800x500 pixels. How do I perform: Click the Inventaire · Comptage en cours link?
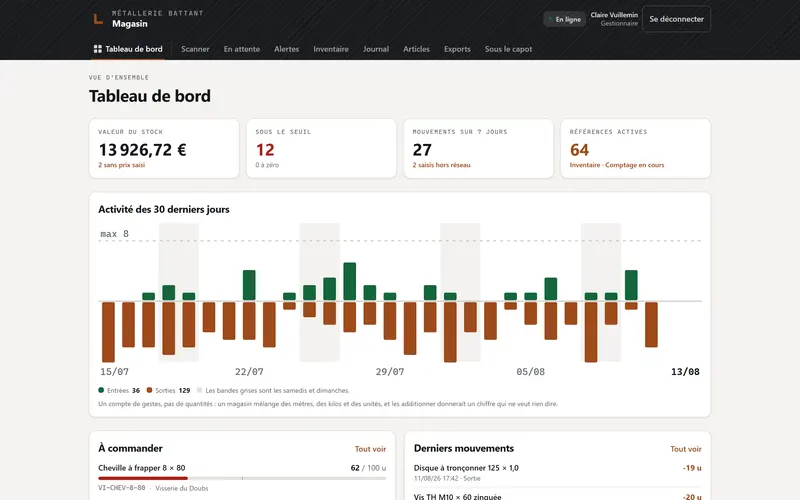617,165
